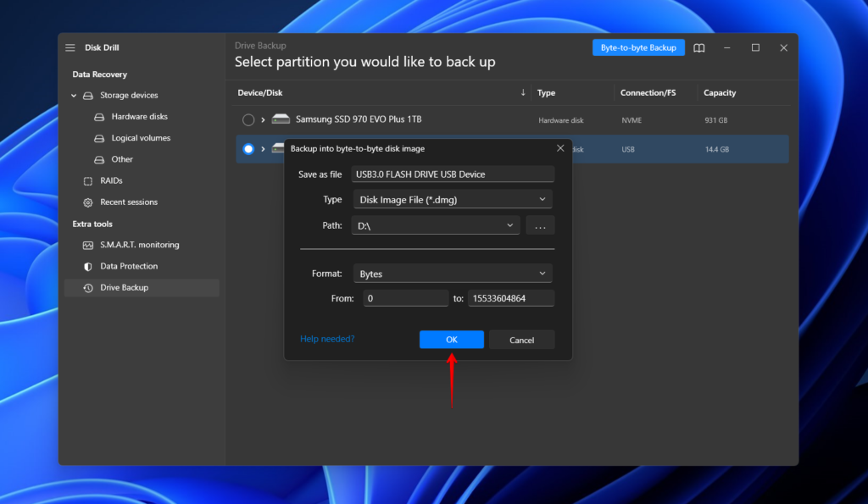This screenshot has height=504, width=868.
Task: Click the Byte-to-byte Backup button
Action: coord(638,47)
